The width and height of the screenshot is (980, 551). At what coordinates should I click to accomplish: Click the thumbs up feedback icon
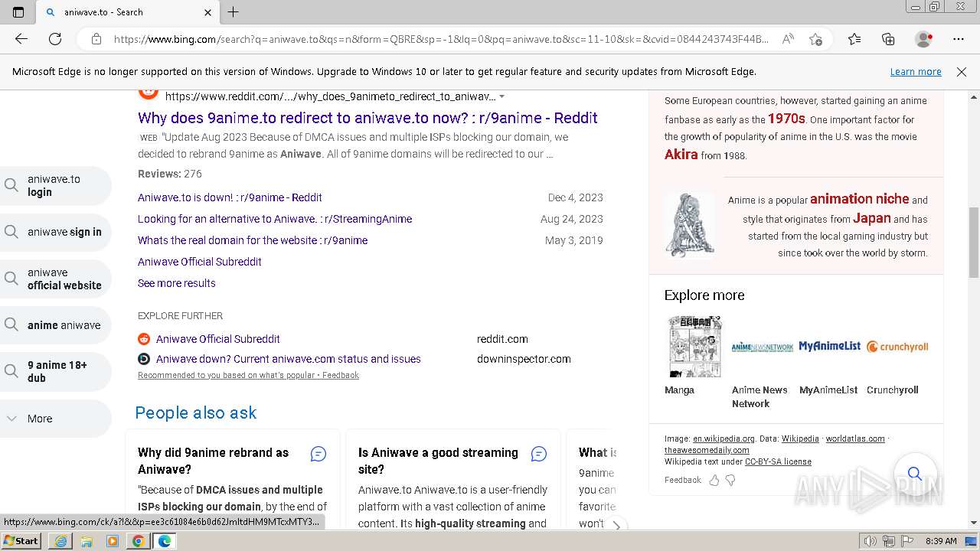[x=714, y=480]
